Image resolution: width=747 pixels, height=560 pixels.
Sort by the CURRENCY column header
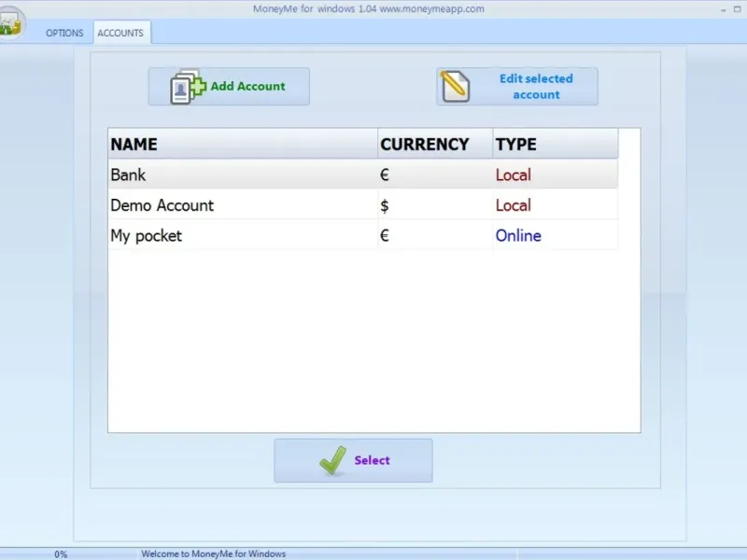[435, 144]
